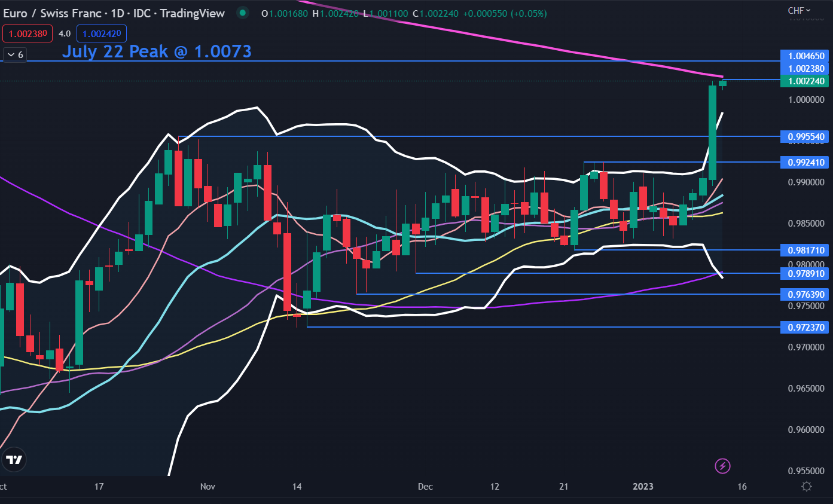The image size is (833, 504).
Task: Open the CHF currency dropdown
Action: (799, 10)
